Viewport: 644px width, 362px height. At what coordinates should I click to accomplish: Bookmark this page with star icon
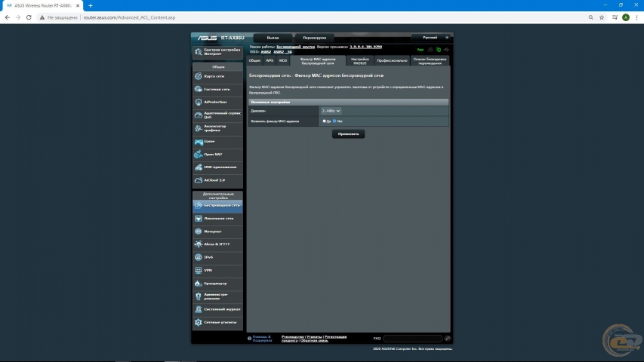(602, 17)
